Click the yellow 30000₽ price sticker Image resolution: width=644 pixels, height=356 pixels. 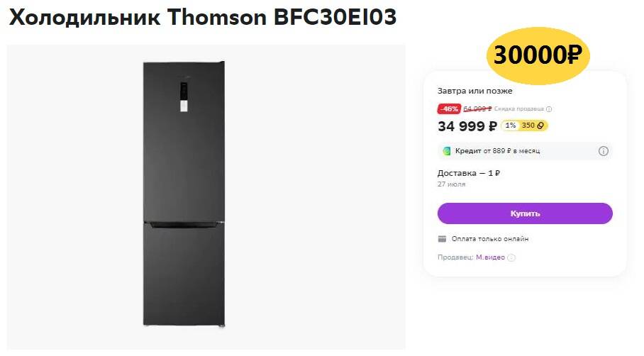click(x=538, y=54)
